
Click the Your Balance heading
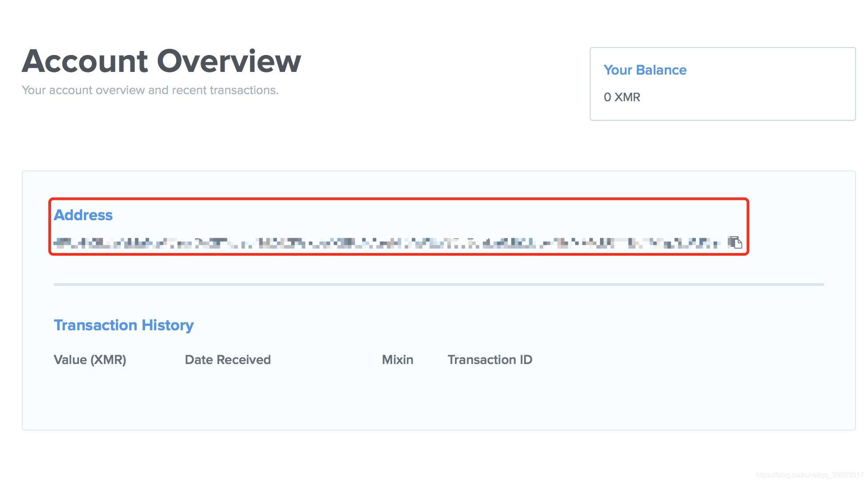pyautogui.click(x=645, y=70)
